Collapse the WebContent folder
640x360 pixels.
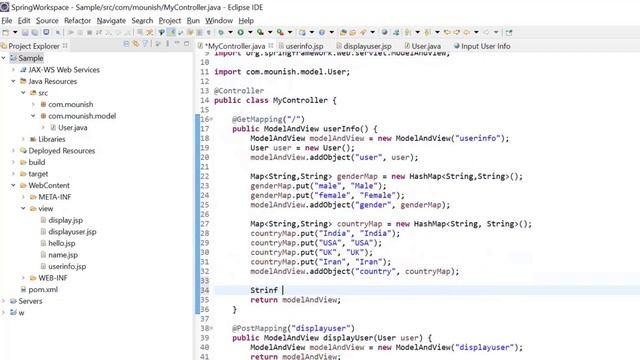tap(13, 185)
